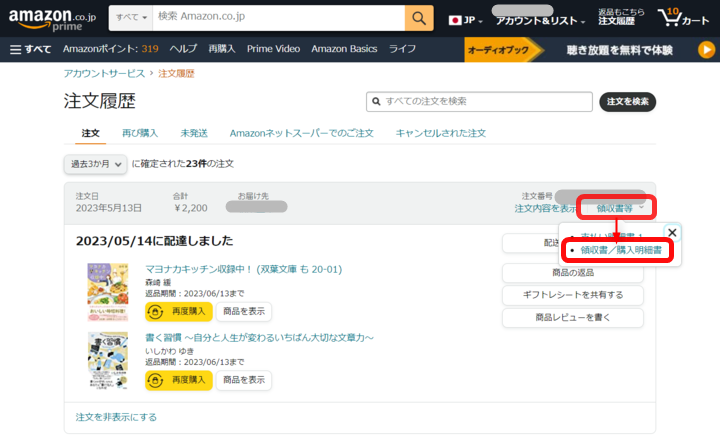The image size is (720, 438).
Task: Open the すべて search category dropdown
Action: pyautogui.click(x=131, y=18)
